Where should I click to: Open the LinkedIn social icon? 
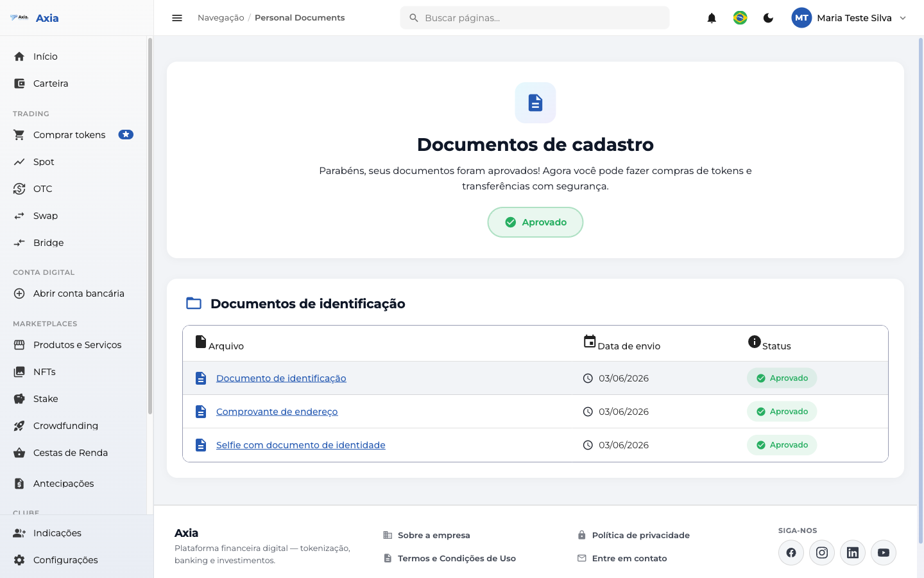853,552
